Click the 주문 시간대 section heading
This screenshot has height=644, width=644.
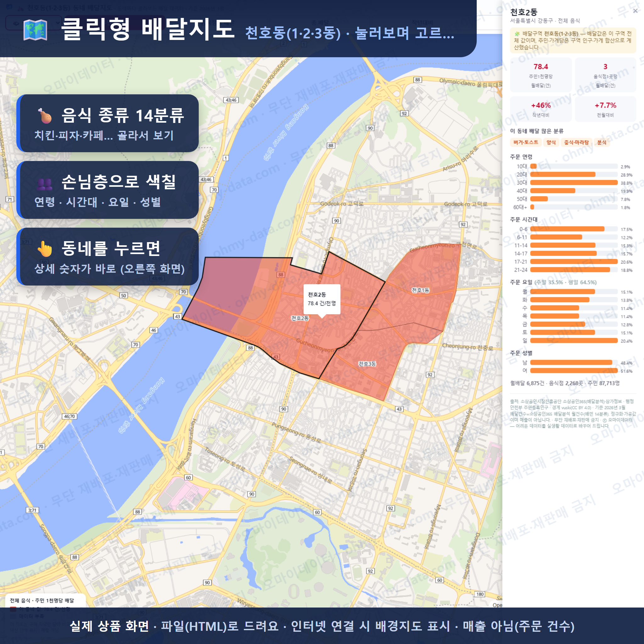pos(524,219)
